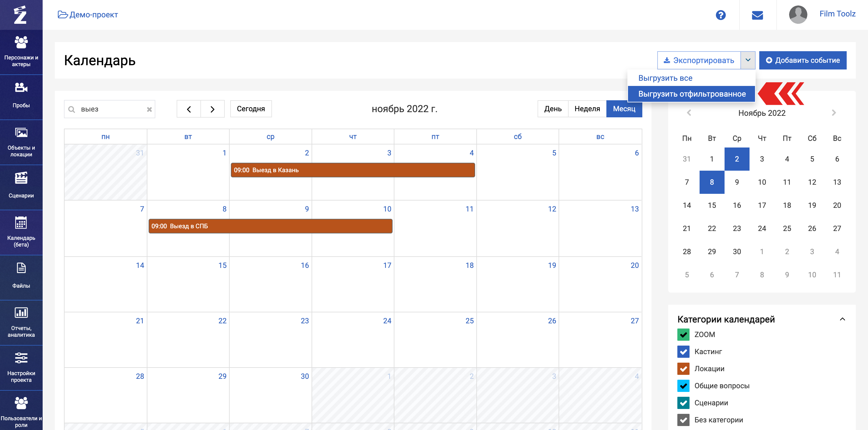868x430 pixels.
Task: Toggle the Локации category checkbox
Action: pyautogui.click(x=683, y=369)
